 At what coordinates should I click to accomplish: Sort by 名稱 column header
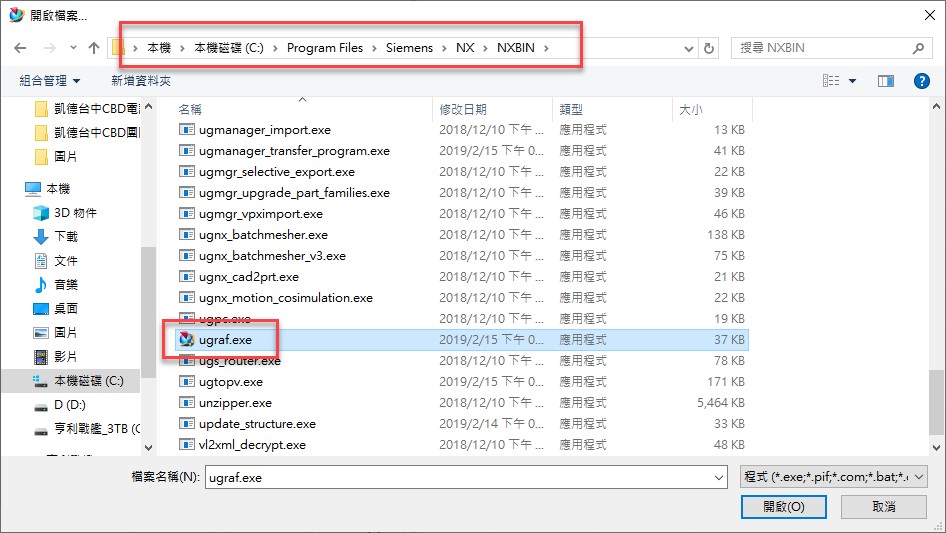(x=190, y=109)
